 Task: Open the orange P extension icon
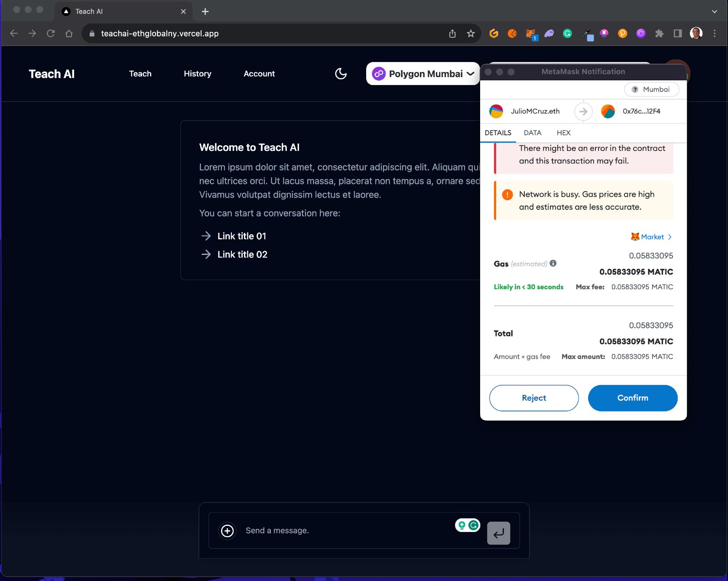pyautogui.click(x=623, y=33)
